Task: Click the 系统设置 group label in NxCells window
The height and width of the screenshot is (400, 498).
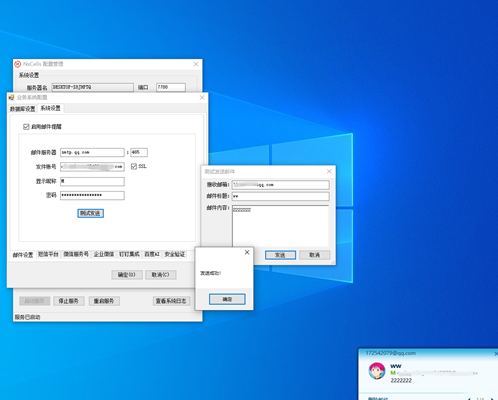Action: tap(29, 75)
